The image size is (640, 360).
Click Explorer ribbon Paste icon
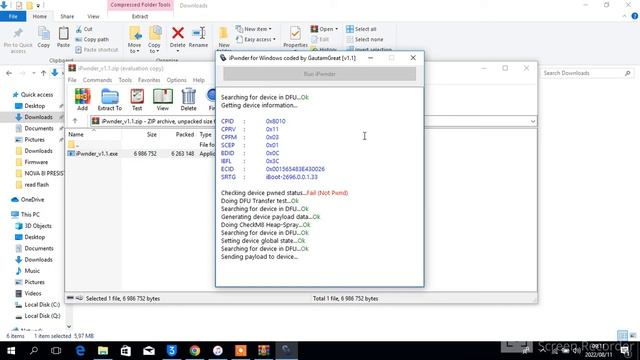click(63, 37)
